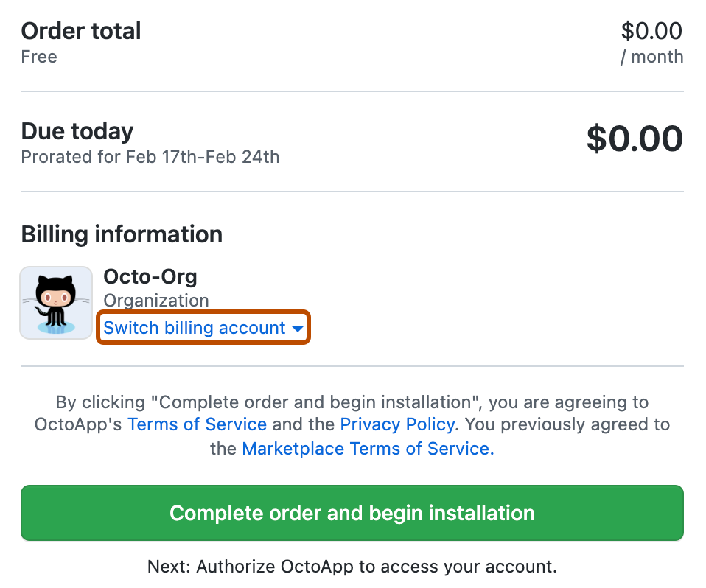The width and height of the screenshot is (706, 588).
Task: Click the Free pricing label
Action: click(x=38, y=57)
